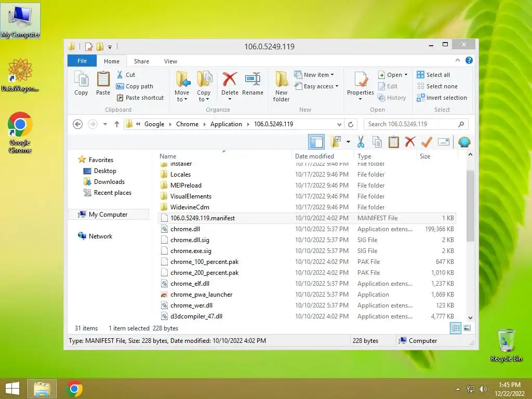Switch to the View ribbon tab
This screenshot has height=399, width=532.
pyautogui.click(x=170, y=61)
